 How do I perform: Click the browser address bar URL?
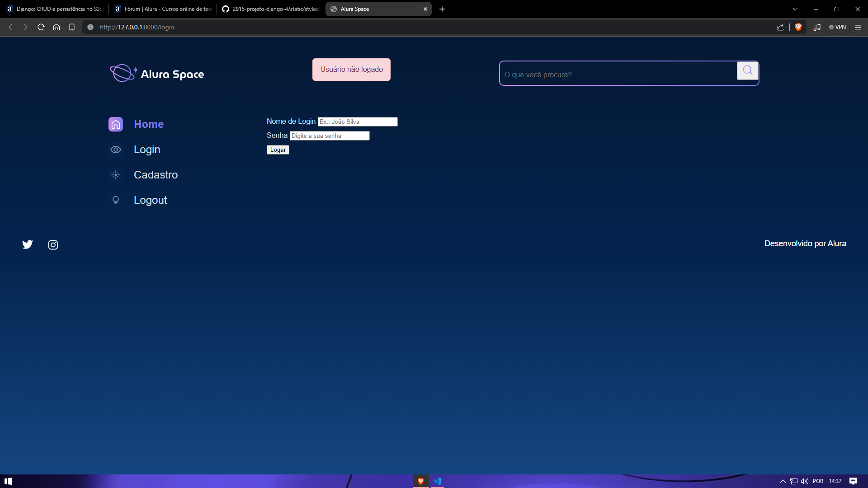(x=137, y=27)
